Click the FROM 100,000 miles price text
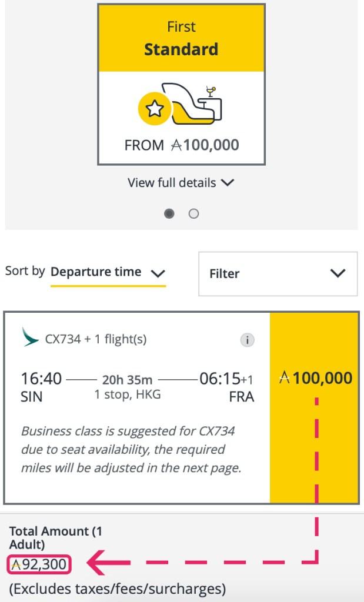 pos(181,145)
